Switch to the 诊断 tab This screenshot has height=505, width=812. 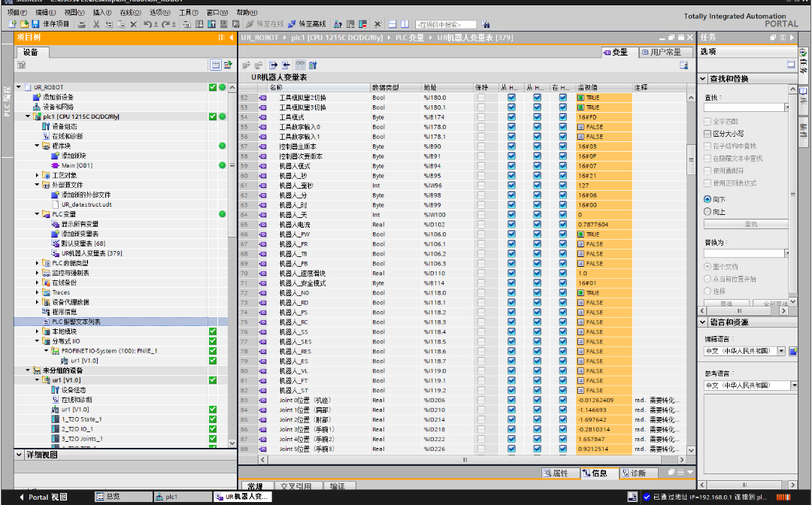click(x=638, y=473)
